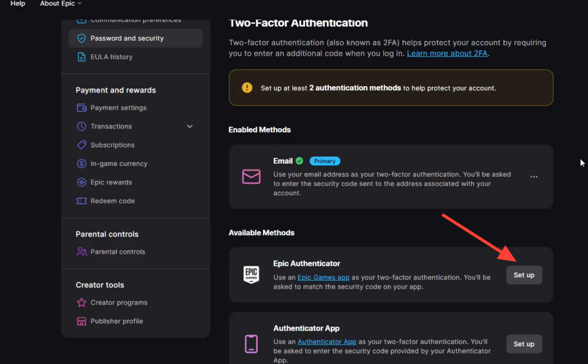Click the Payment settings wallet icon

pos(82,107)
